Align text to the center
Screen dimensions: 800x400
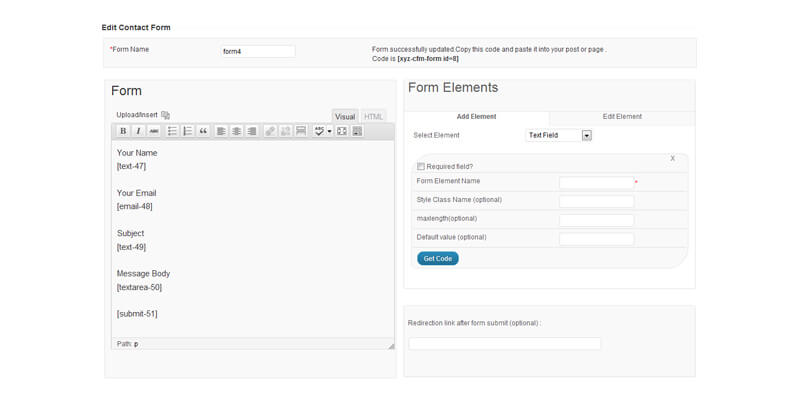click(x=236, y=131)
